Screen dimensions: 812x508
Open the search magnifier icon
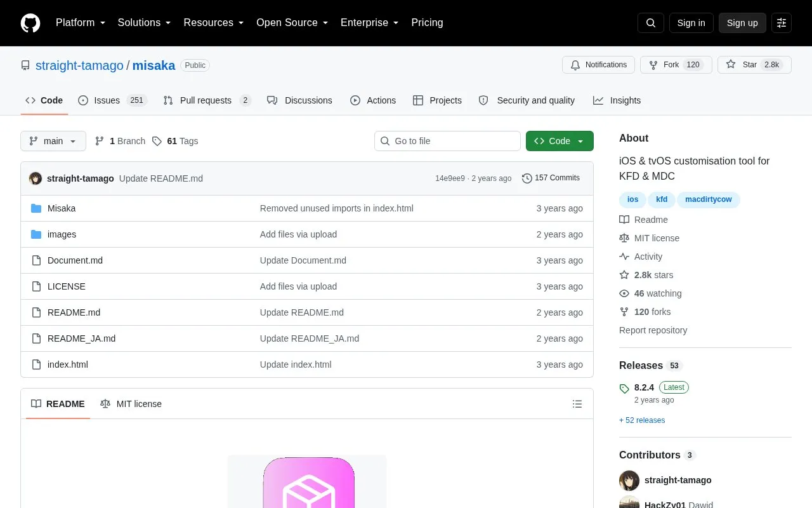tap(651, 23)
